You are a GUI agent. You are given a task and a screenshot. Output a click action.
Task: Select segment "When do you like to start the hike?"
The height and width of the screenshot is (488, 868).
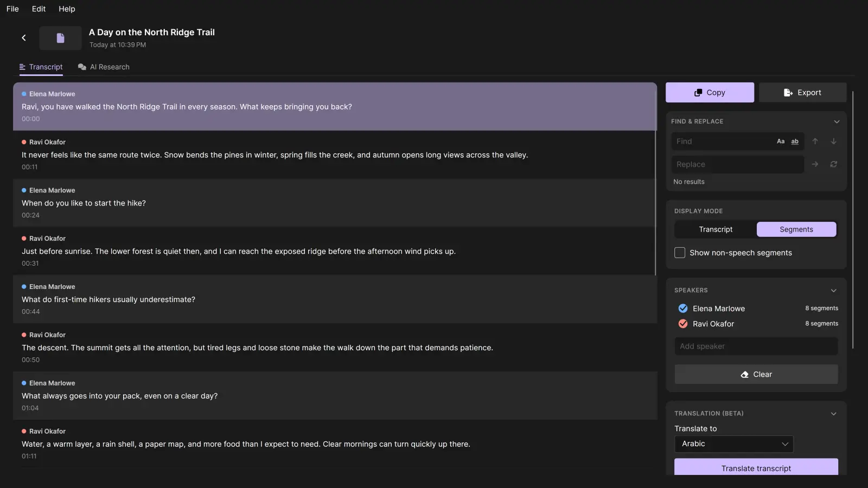click(335, 203)
